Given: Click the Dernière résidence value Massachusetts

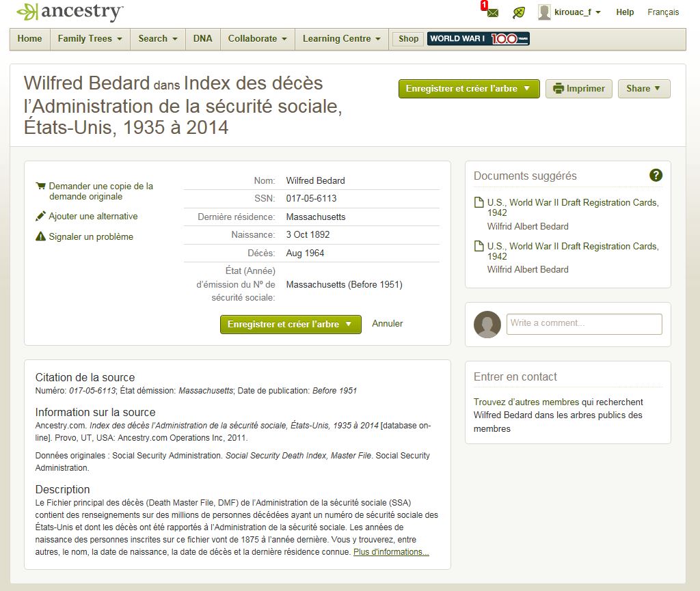Looking at the screenshot, I should [316, 217].
